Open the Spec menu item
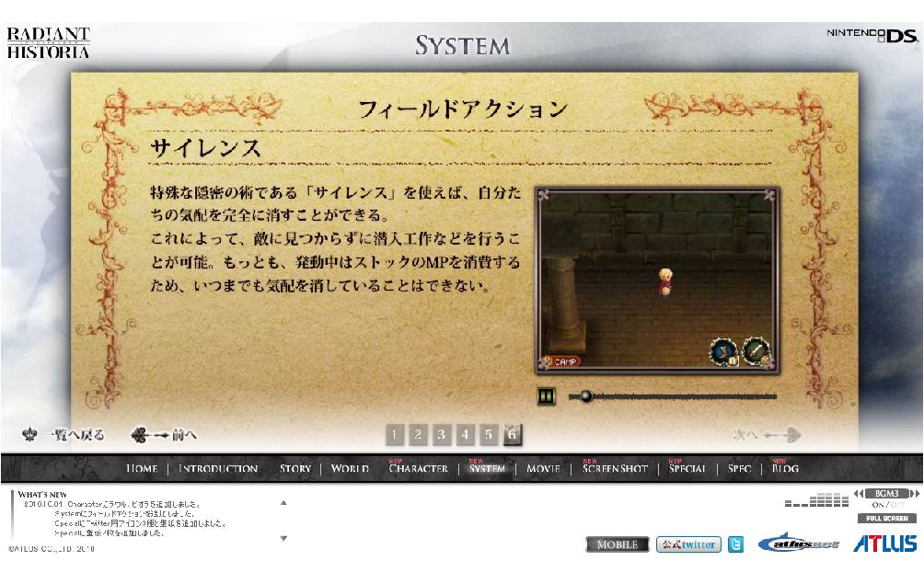Viewport: 924px width, 584px height. coord(740,469)
